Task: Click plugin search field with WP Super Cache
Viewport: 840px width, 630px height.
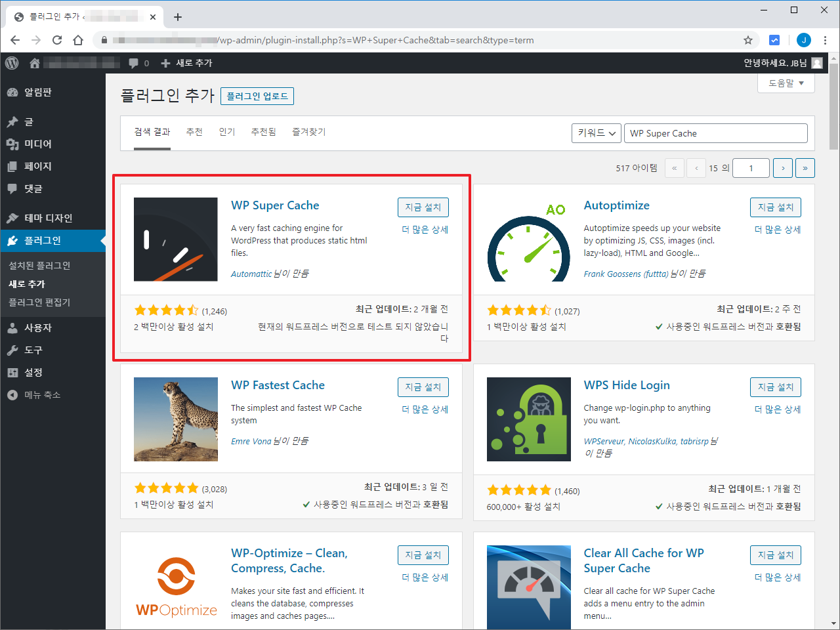Action: 716,133
